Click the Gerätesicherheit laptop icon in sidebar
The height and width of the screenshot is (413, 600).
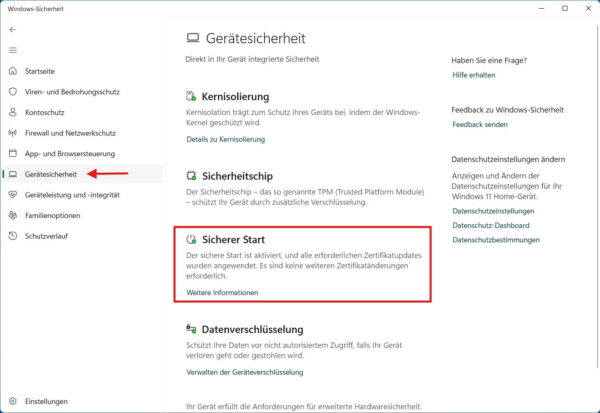(13, 174)
